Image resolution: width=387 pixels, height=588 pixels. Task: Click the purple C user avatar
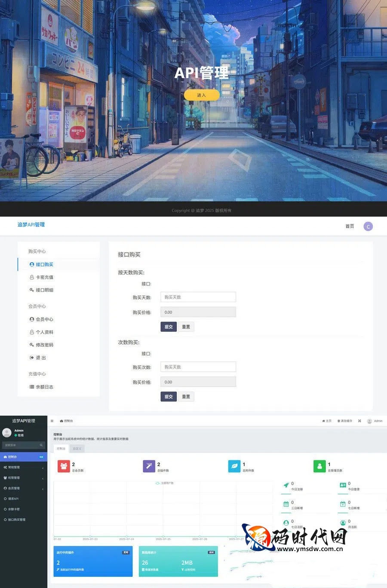coord(368,227)
